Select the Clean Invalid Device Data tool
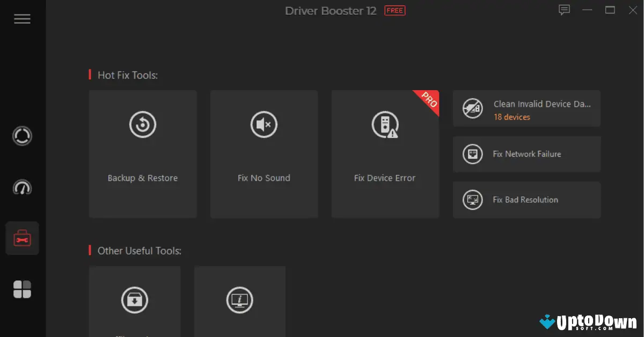Viewport: 644px width, 337px height. pos(526,108)
